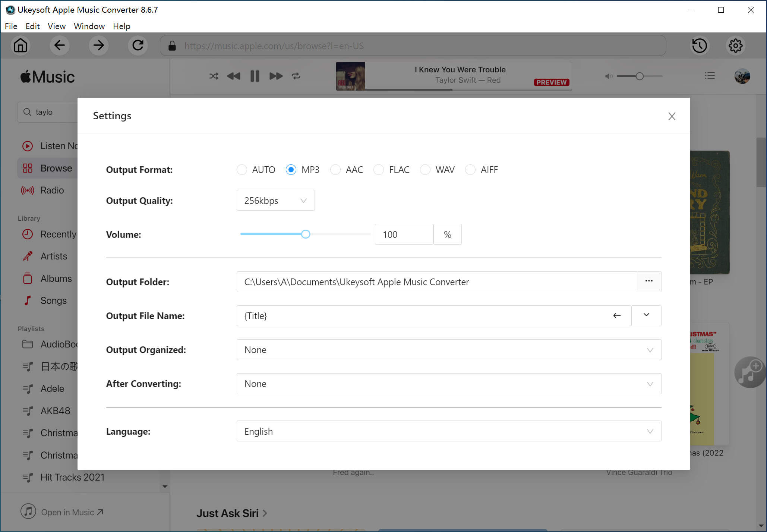Click the shuffle playback icon
Image resolution: width=767 pixels, height=532 pixels.
coord(213,76)
